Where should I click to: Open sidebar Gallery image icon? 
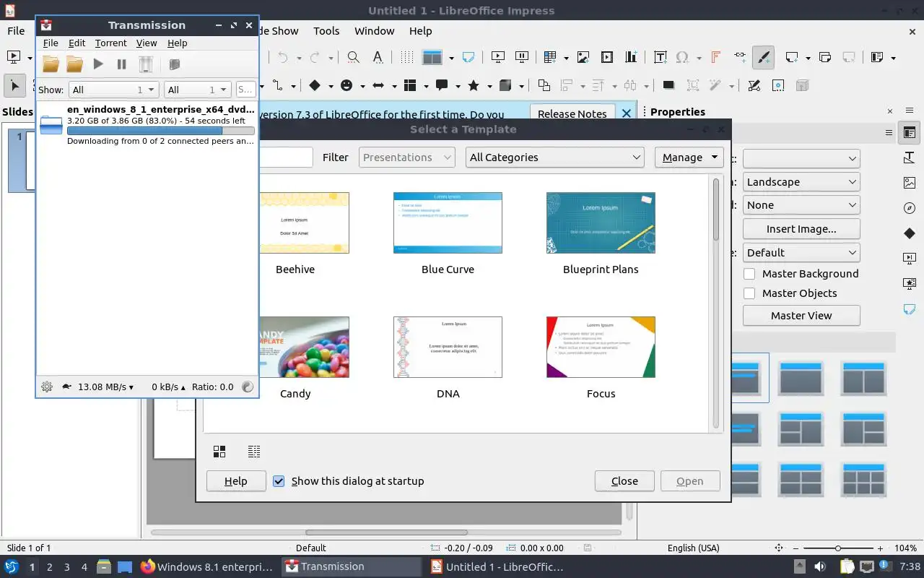[x=910, y=183]
